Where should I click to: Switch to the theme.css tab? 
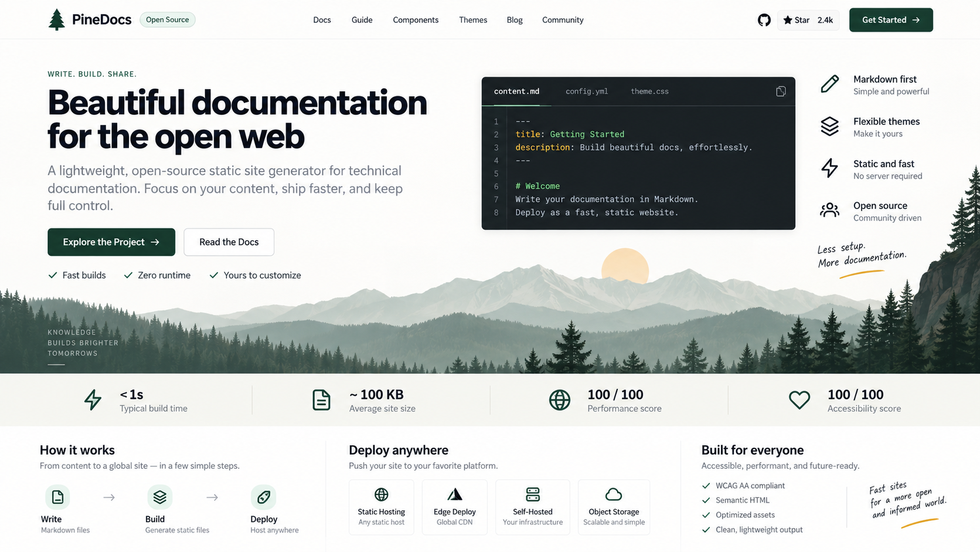649,92
